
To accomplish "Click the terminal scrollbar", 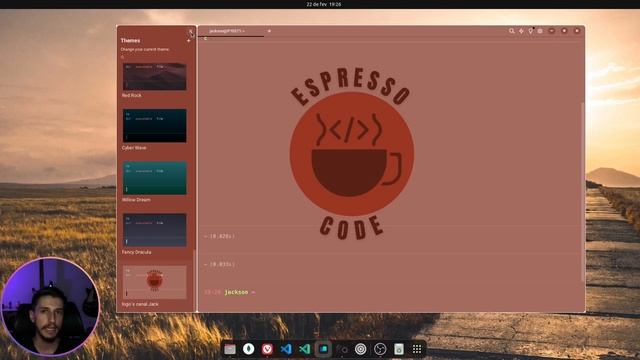I will (x=582, y=192).
